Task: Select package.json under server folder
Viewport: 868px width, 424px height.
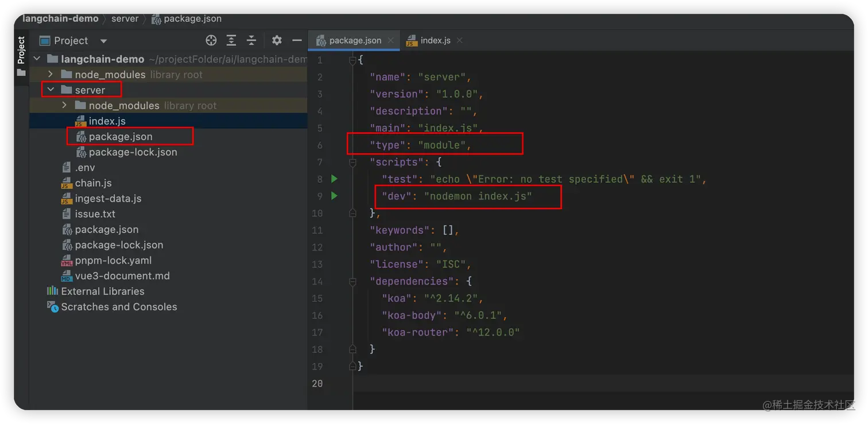Action: pyautogui.click(x=121, y=136)
